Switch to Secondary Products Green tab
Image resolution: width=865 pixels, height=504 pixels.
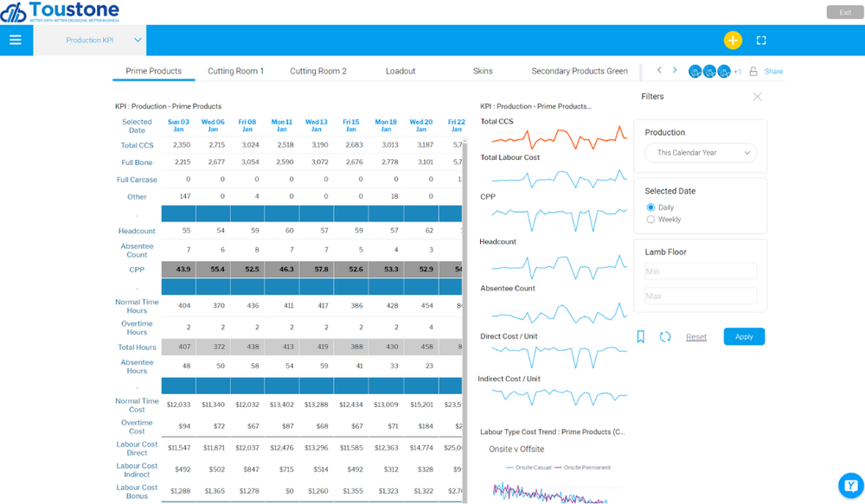(580, 71)
